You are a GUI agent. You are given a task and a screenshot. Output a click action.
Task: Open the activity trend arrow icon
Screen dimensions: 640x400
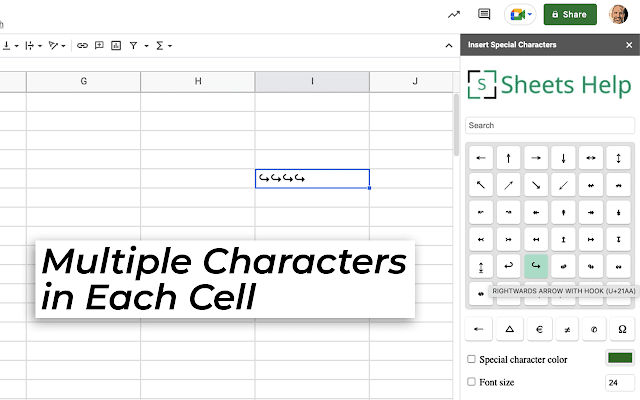pyautogui.click(x=454, y=15)
